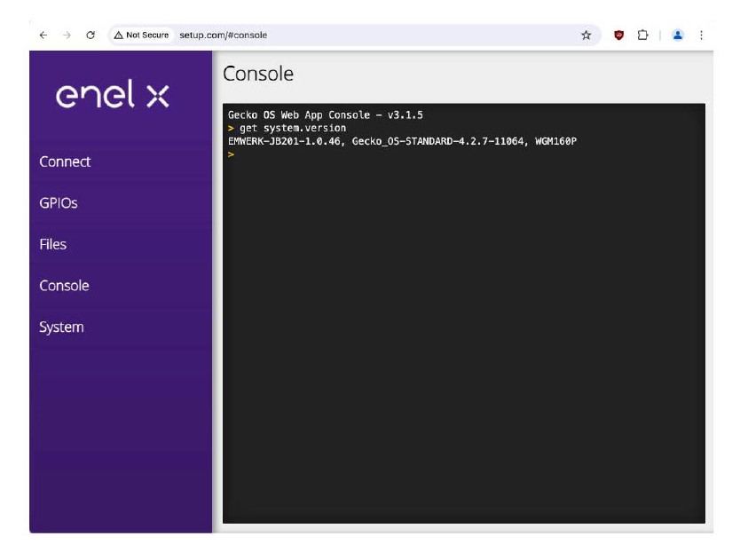This screenshot has width=740, height=560.
Task: Bookmark this page with the star icon
Action: point(586,35)
